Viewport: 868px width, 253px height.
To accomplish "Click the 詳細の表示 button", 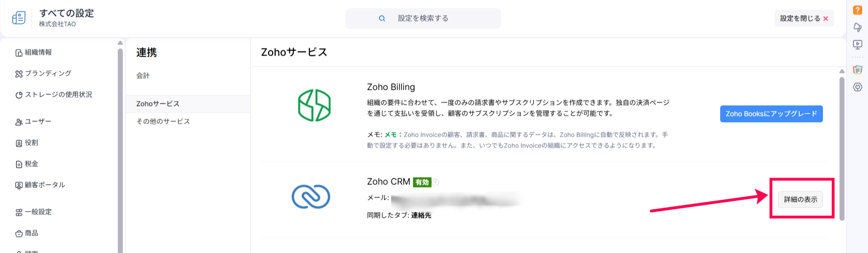I will 800,200.
